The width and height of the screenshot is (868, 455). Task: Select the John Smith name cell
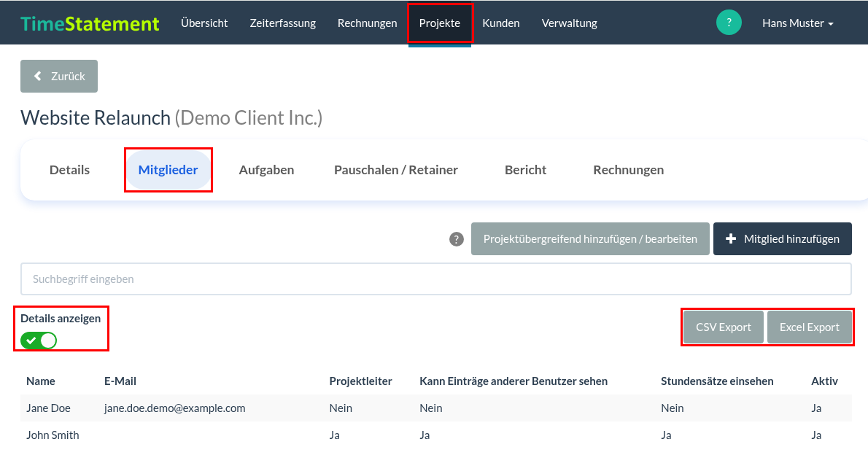53,435
